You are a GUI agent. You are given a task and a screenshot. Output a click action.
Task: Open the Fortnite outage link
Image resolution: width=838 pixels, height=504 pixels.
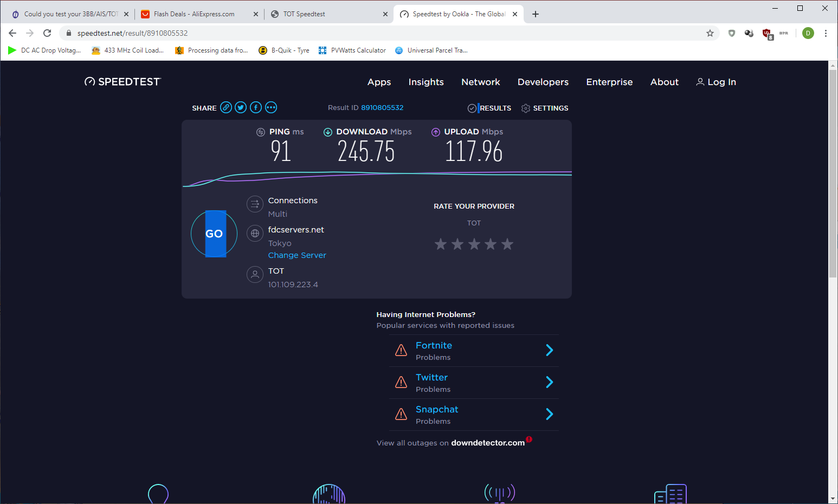(x=434, y=345)
